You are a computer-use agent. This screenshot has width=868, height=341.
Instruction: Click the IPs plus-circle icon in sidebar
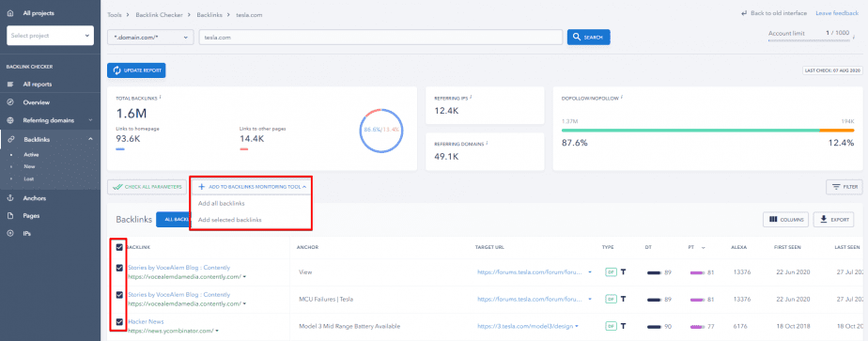[x=10, y=234]
